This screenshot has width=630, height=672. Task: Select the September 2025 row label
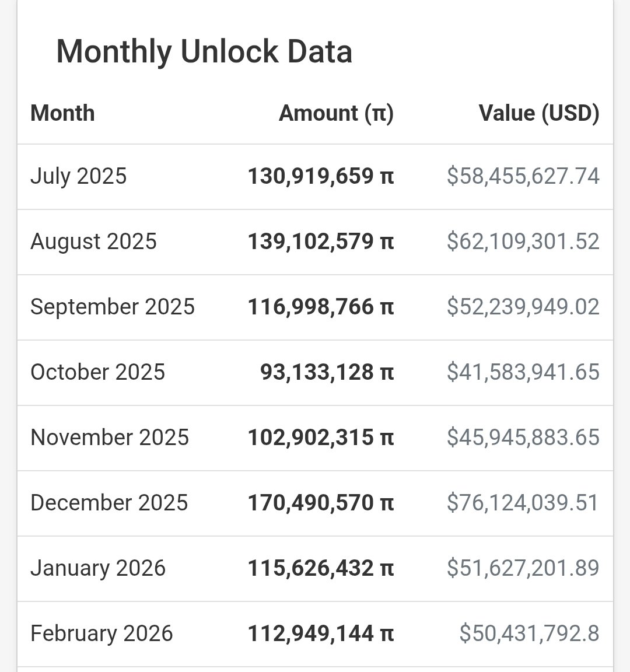point(113,307)
